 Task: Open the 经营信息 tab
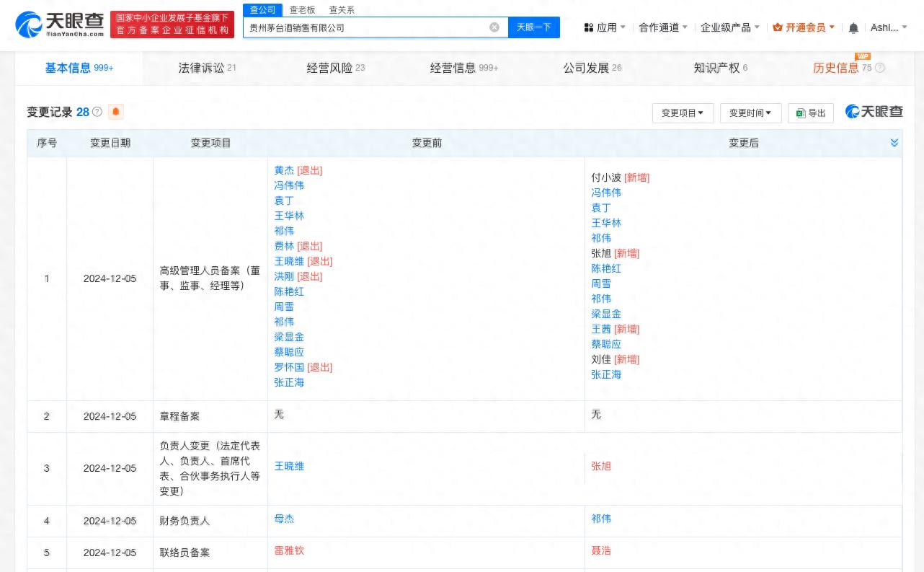464,68
